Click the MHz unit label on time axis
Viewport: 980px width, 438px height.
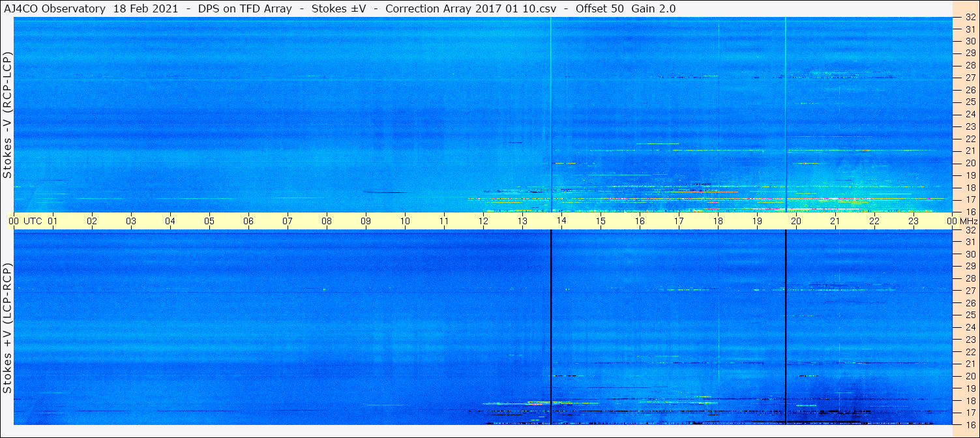(968, 221)
